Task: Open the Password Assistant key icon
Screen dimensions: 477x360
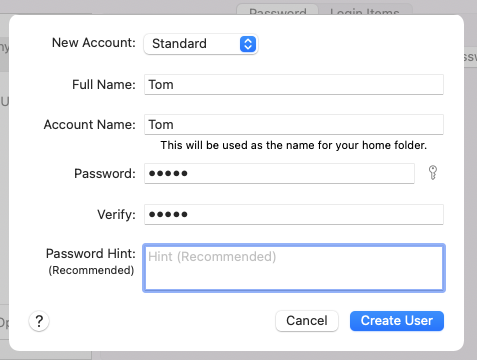Action: [433, 173]
